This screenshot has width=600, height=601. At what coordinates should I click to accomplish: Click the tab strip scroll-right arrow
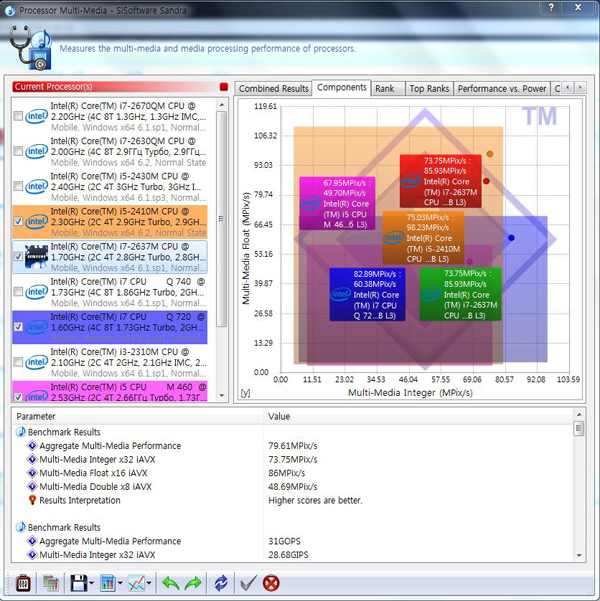click(x=580, y=88)
